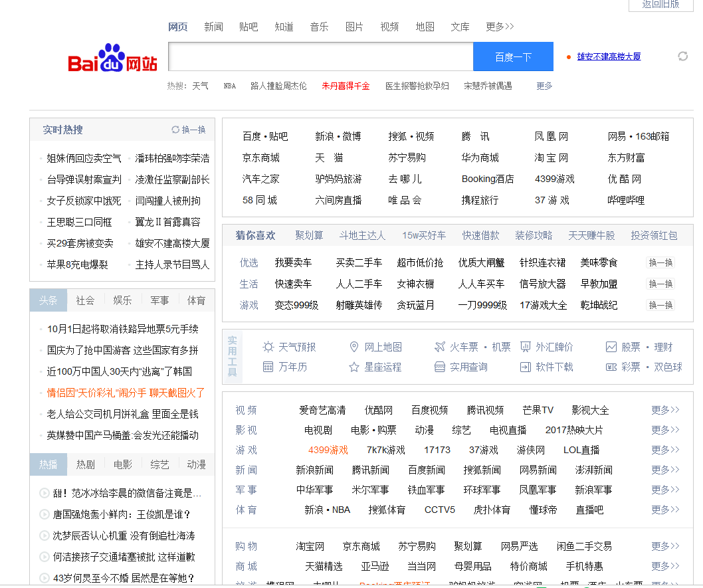Click the Baidu paw logo

point(112,58)
